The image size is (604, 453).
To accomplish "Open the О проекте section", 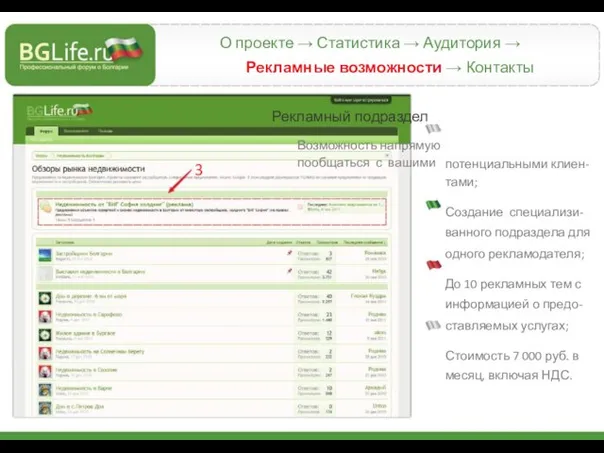I will tap(257, 43).
